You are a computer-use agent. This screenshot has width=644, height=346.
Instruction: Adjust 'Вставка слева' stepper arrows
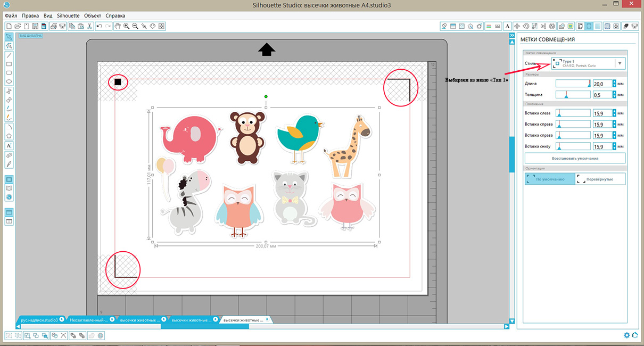pos(614,113)
